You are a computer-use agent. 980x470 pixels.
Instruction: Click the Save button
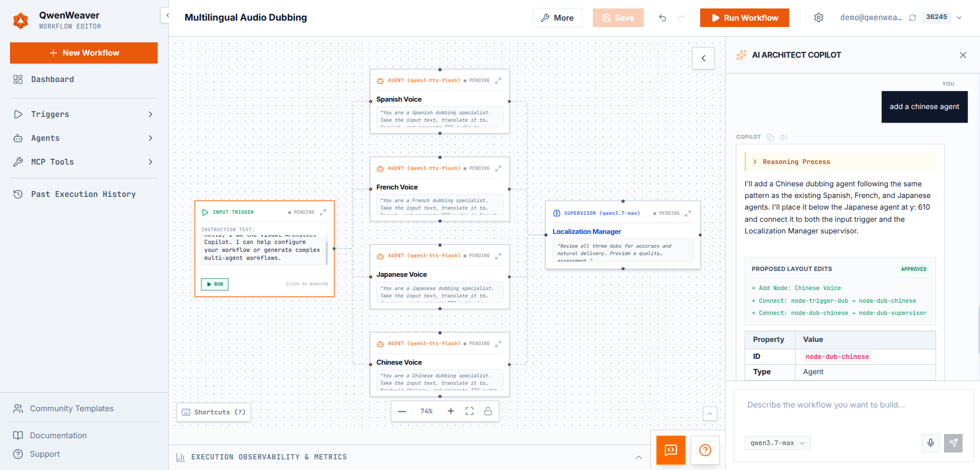pos(618,18)
